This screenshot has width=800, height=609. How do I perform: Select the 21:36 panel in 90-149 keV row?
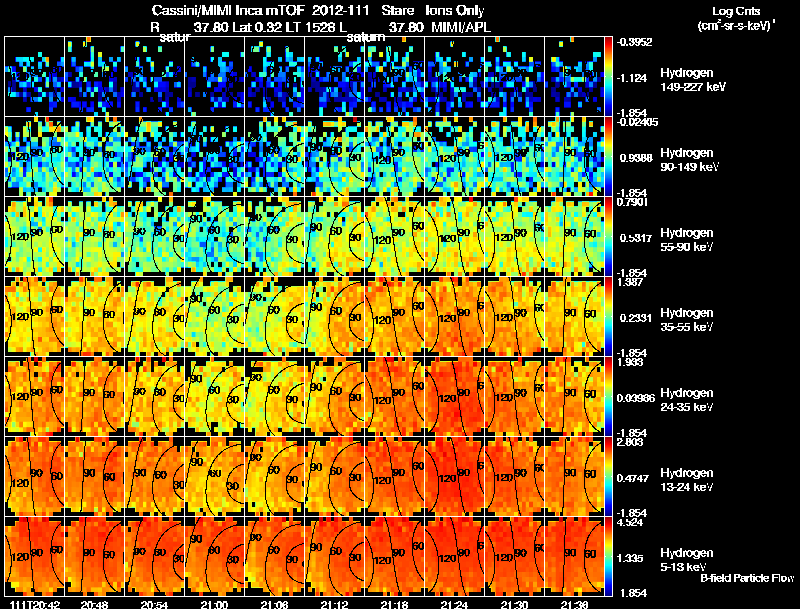pos(574,156)
